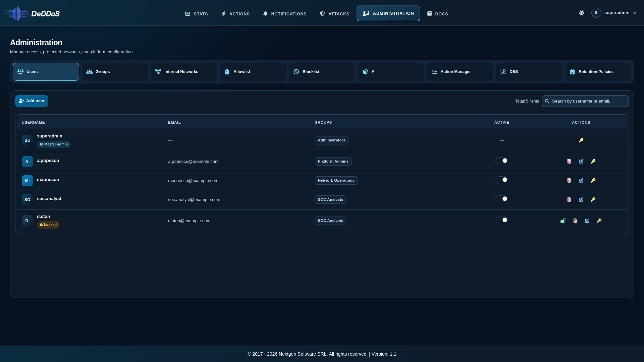Open the Allowlist tab

click(x=253, y=72)
